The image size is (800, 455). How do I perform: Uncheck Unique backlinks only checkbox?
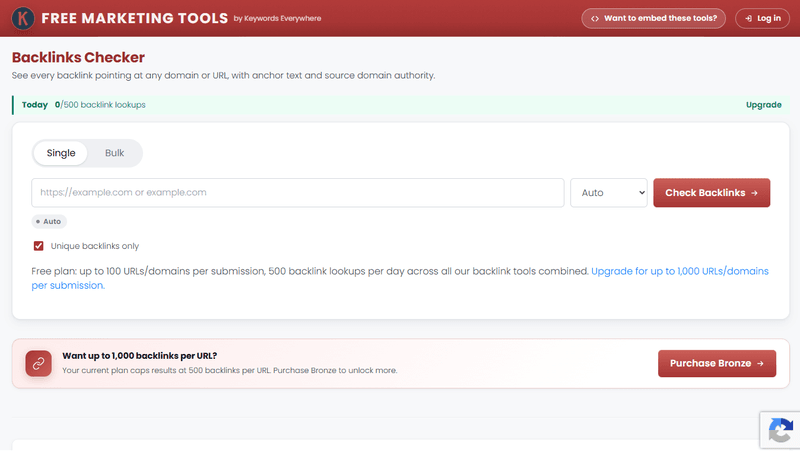tap(38, 246)
